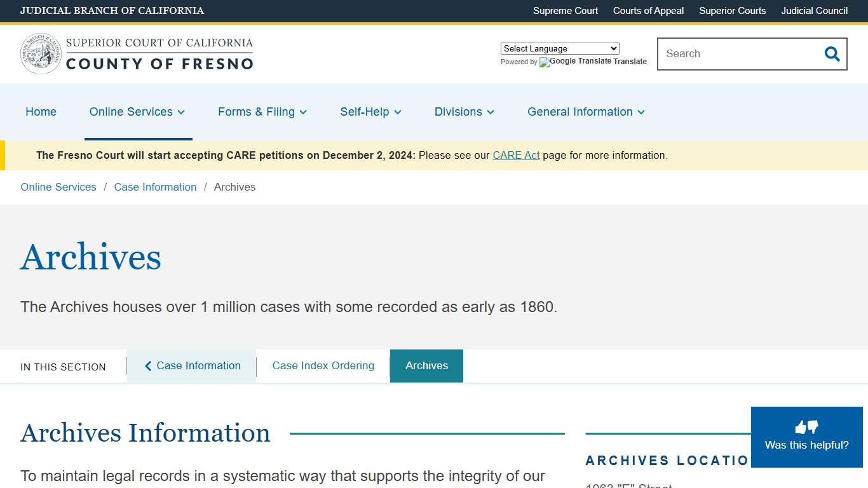
Task: Open the Select Language dropdown
Action: (x=559, y=48)
